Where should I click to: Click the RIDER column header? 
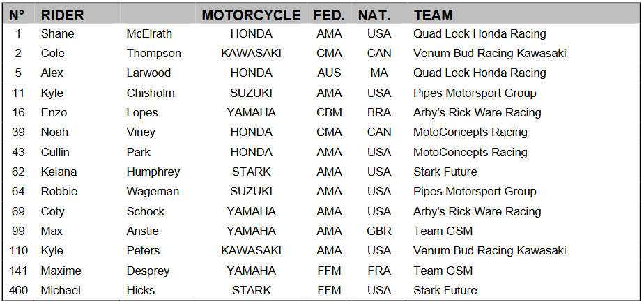click(62, 15)
